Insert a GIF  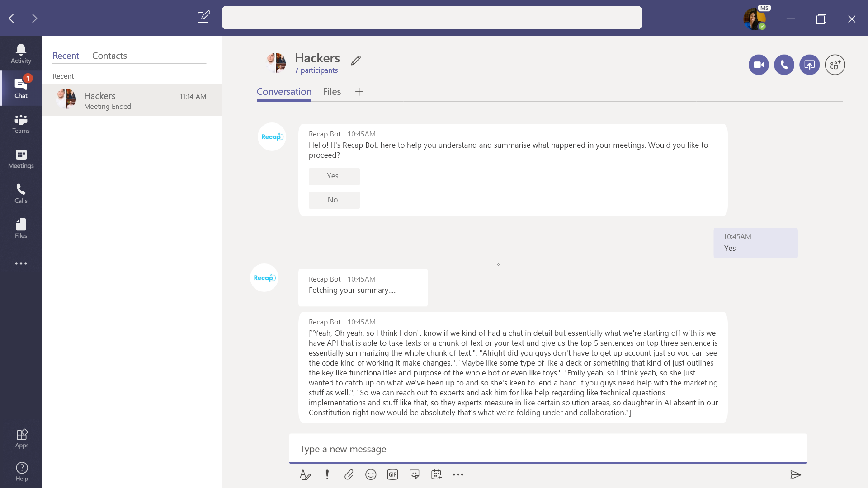(x=392, y=474)
